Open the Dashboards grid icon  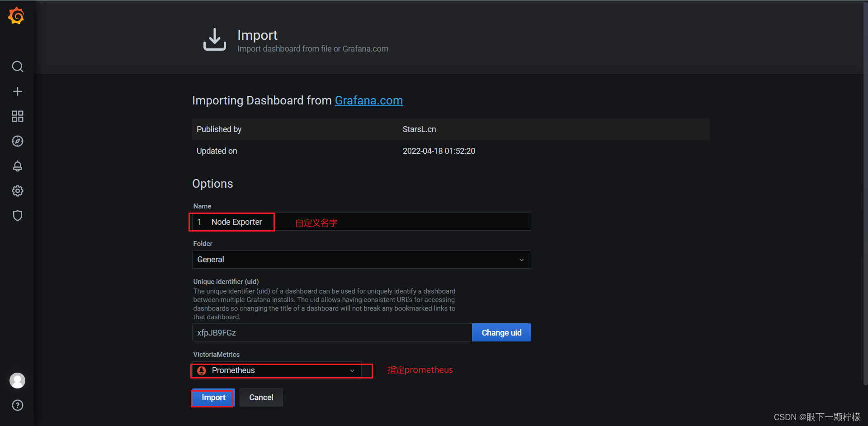(x=17, y=116)
